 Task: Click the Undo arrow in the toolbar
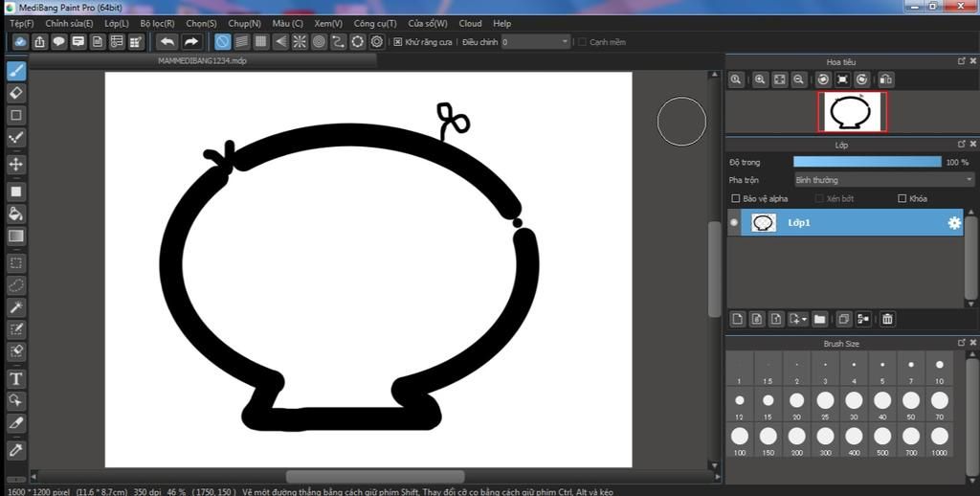click(167, 42)
